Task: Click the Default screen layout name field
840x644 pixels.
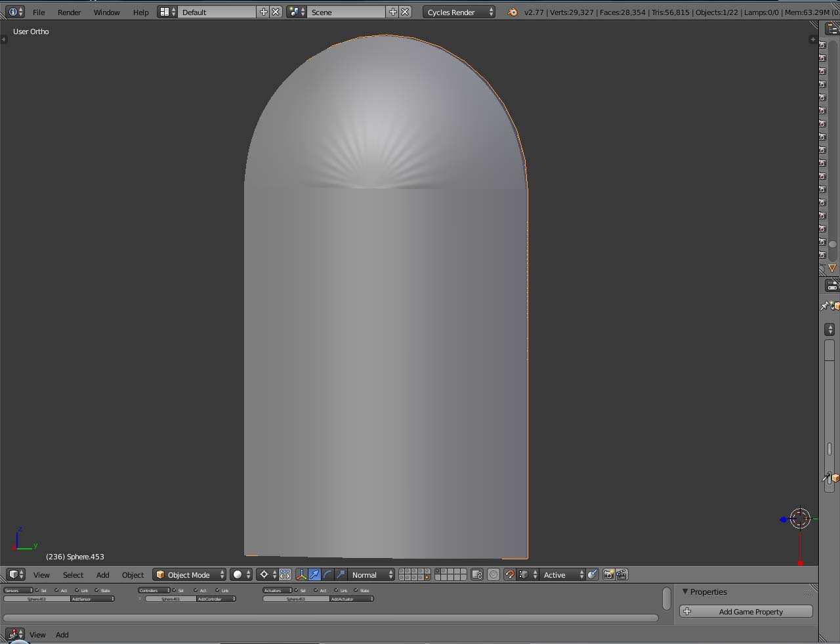Action: coord(217,12)
